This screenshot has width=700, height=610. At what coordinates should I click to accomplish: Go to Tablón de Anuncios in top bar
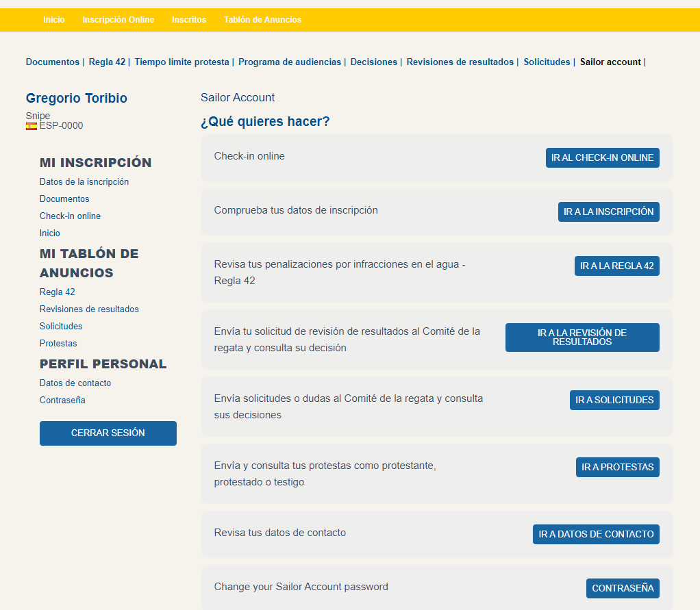[x=262, y=20]
